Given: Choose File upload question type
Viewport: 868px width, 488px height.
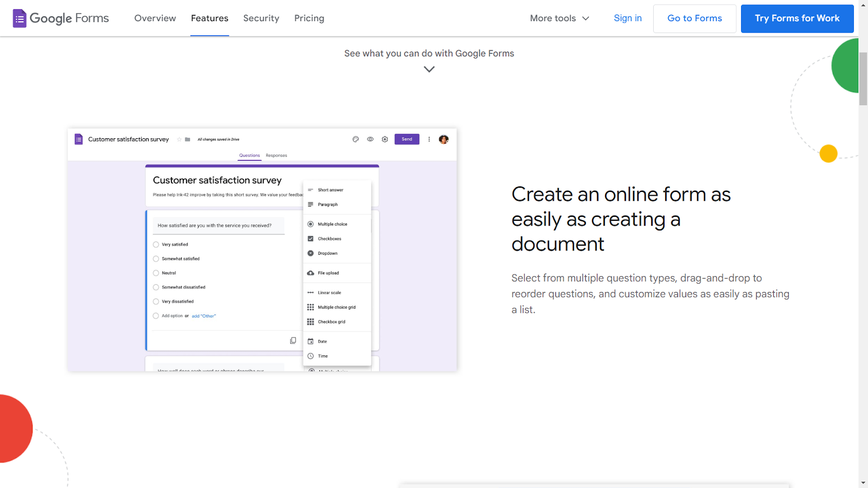Looking at the screenshot, I should (337, 273).
